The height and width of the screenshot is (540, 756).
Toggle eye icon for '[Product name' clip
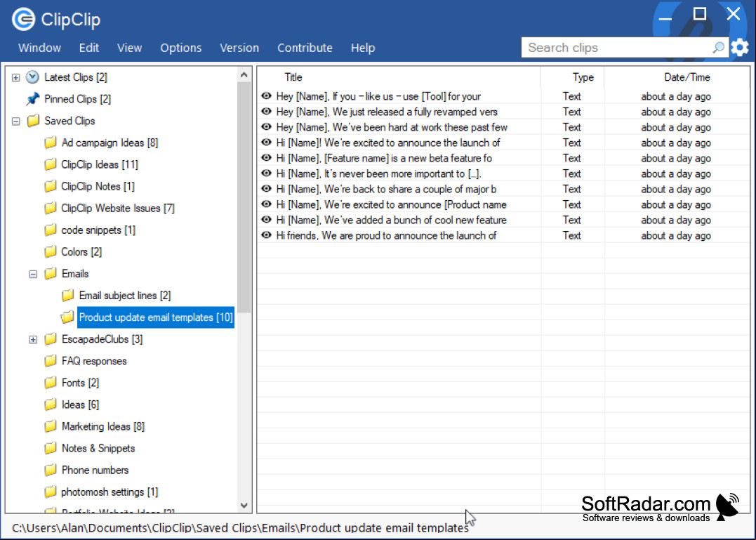tap(266, 204)
